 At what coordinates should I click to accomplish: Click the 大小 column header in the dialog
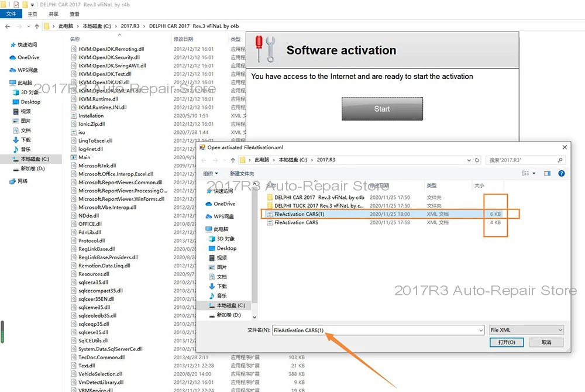480,185
